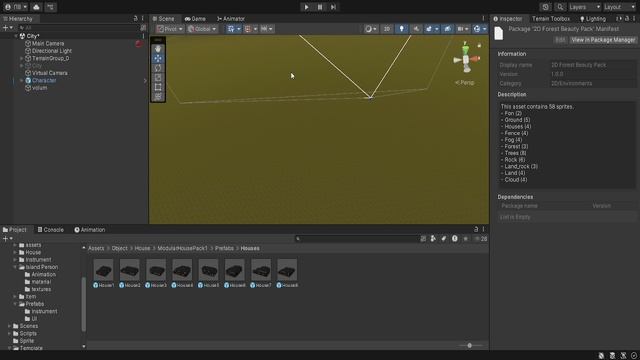The width and height of the screenshot is (640, 360).
Task: Switch to the Lighting tab
Action: coord(593,19)
